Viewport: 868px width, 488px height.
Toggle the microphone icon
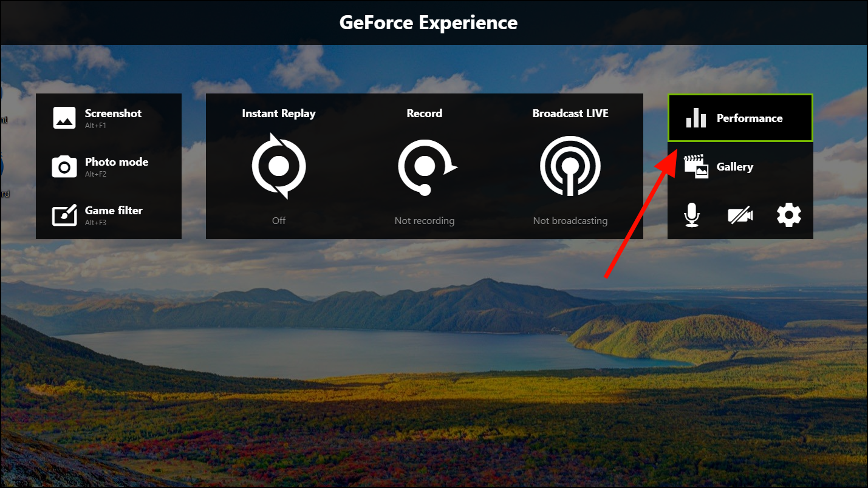click(692, 215)
